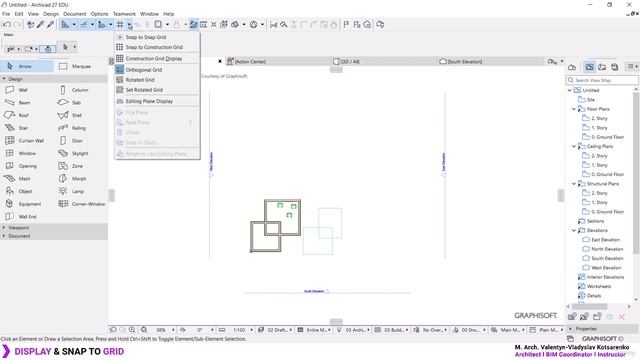Image resolution: width=640 pixels, height=360 pixels.
Task: Select the Beam tool
Action: pyautogui.click(x=24, y=102)
